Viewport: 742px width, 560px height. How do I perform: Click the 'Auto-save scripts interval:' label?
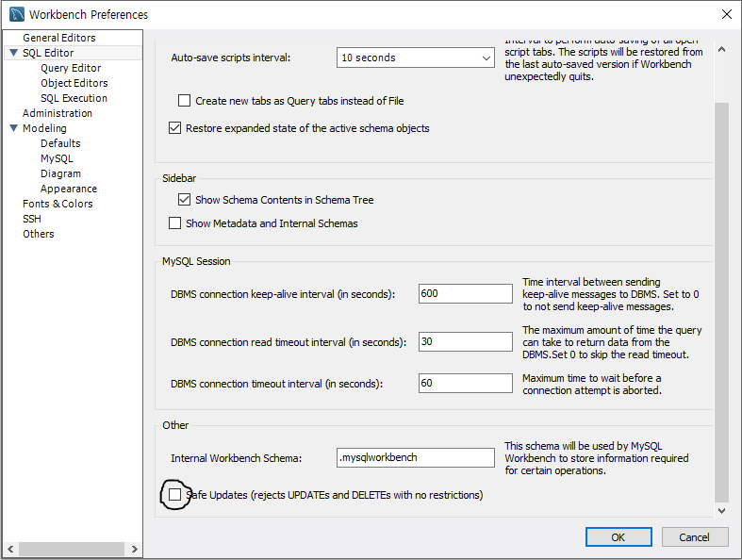tap(231, 58)
